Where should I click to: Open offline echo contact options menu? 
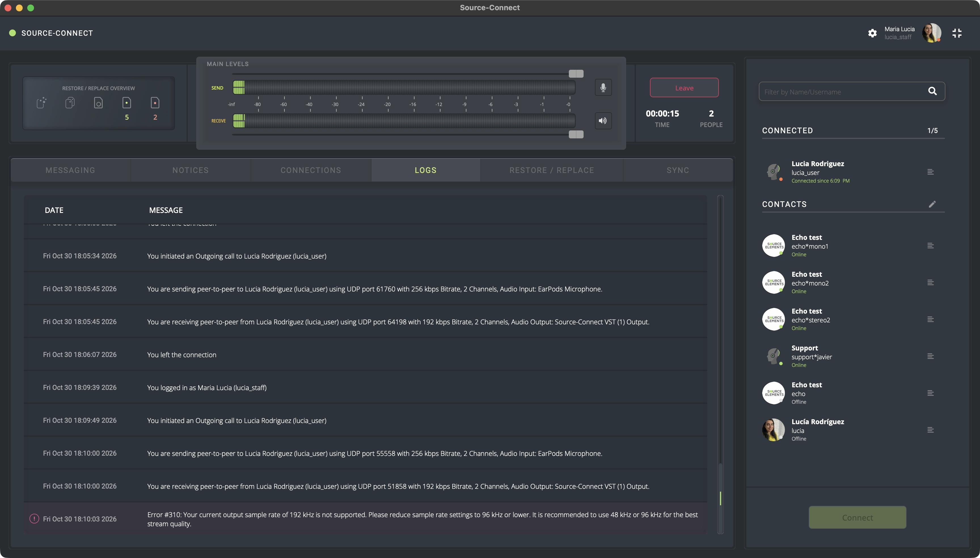click(x=930, y=393)
